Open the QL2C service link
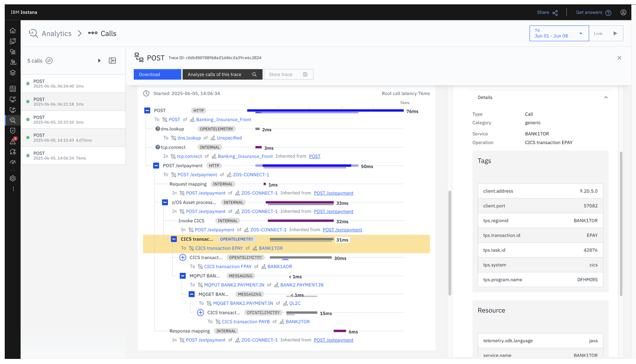Image resolution: width=636 pixels, height=364 pixels. point(295,303)
